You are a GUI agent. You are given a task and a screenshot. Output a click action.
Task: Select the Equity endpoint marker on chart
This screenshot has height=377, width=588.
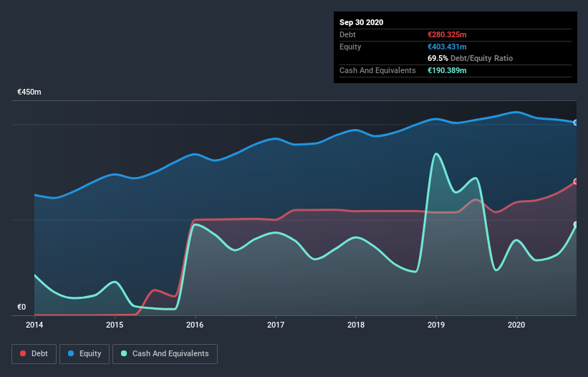pos(576,123)
